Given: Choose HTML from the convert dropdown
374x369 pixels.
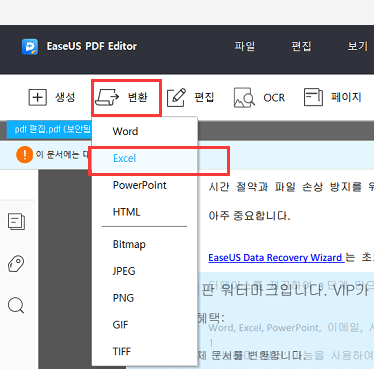Looking at the screenshot, I should (x=145, y=212).
